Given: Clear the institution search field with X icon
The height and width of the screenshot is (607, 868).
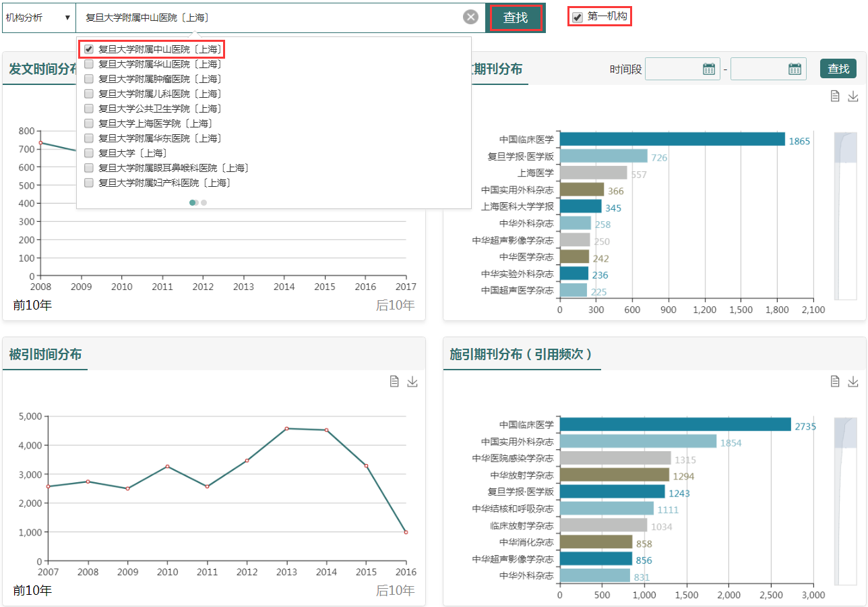Looking at the screenshot, I should [470, 18].
